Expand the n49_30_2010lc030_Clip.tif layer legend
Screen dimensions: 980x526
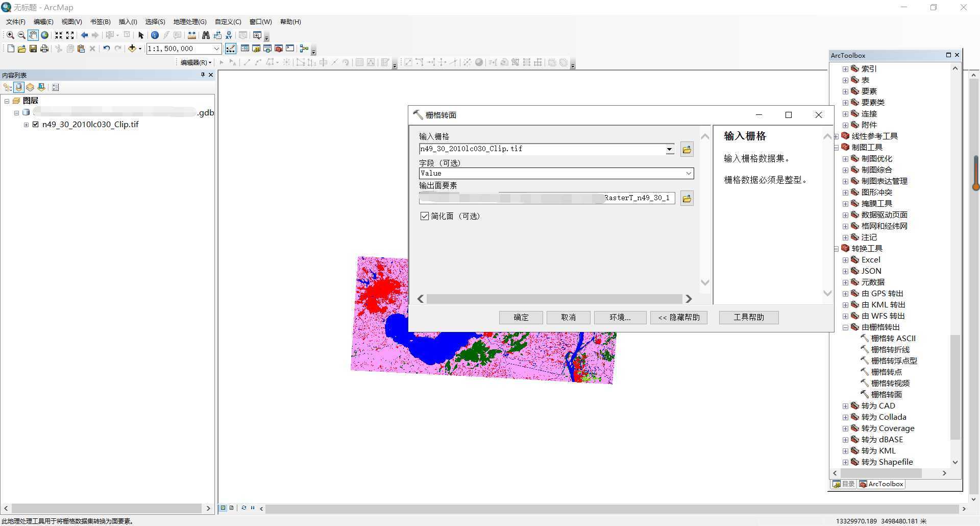click(x=26, y=125)
